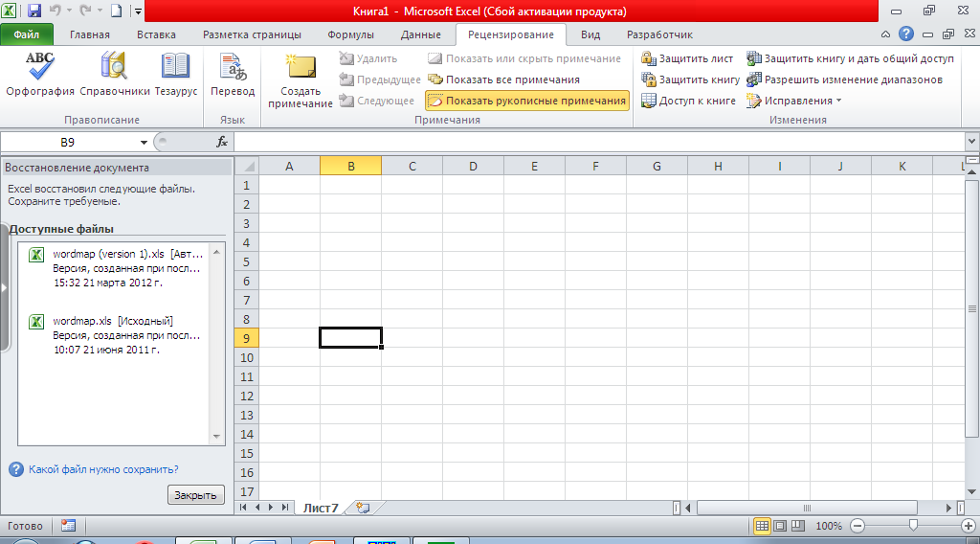Image resolution: width=980 pixels, height=544 pixels.
Task: Switch to the Формулы tab
Action: click(350, 34)
